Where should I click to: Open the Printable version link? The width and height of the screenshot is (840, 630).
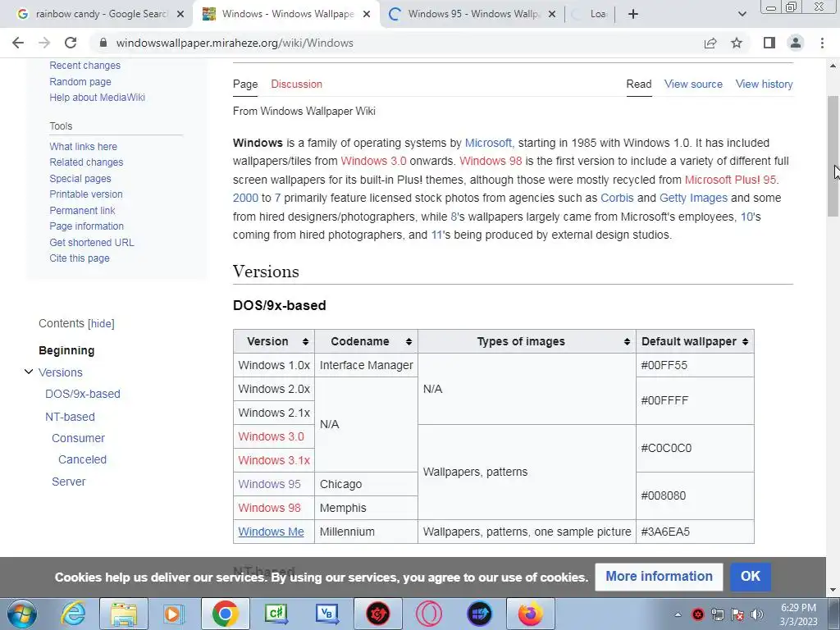pyautogui.click(x=85, y=194)
